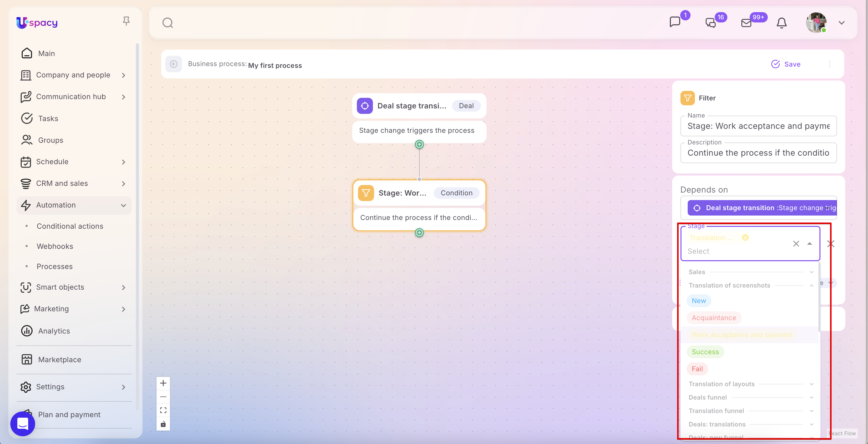Screen dimensions: 868x444
Task: Select the Success stage option
Action: [705, 352]
